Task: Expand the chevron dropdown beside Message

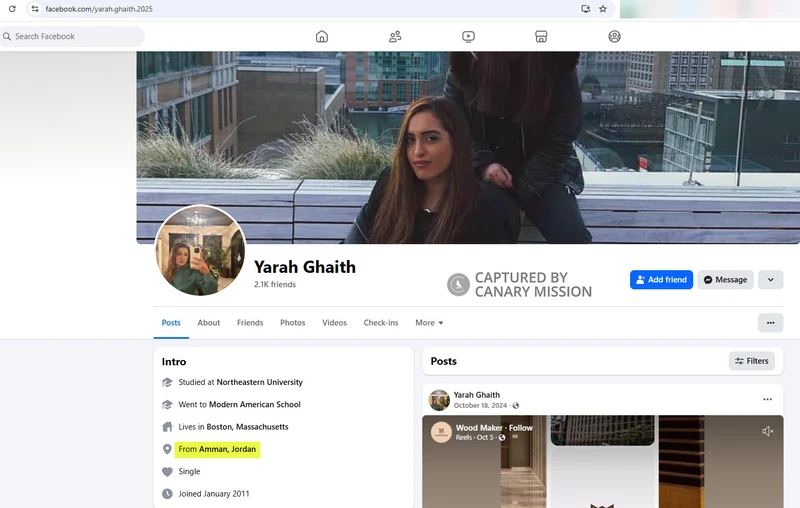Action: (770, 280)
